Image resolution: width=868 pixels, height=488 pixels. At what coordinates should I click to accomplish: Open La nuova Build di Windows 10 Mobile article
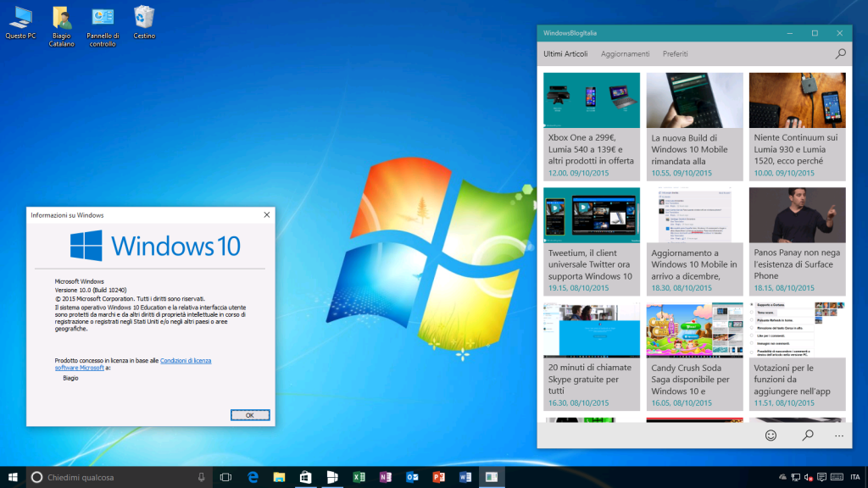click(695, 127)
